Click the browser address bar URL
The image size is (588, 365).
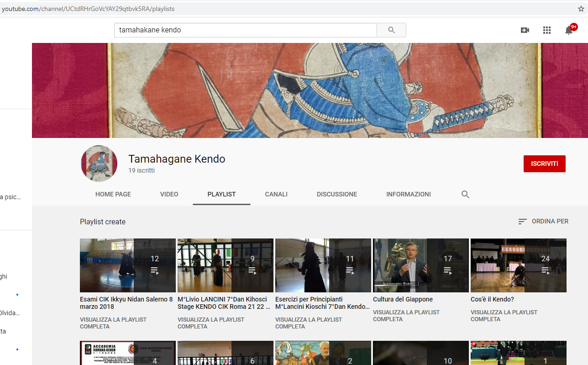pyautogui.click(x=88, y=9)
